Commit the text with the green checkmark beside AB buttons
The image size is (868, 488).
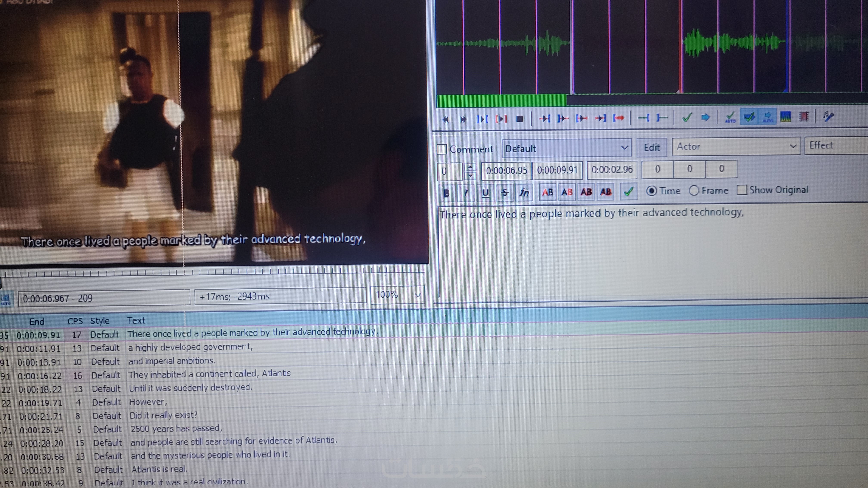tap(628, 192)
